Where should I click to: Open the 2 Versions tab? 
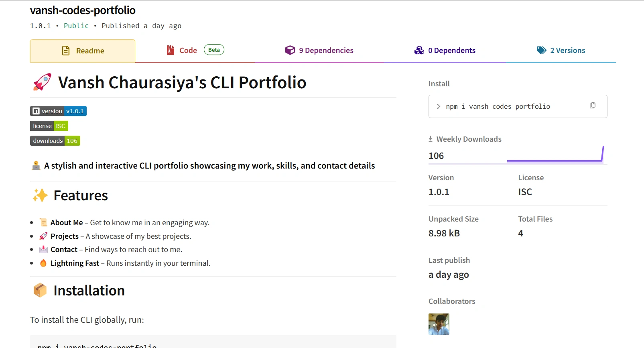(567, 50)
